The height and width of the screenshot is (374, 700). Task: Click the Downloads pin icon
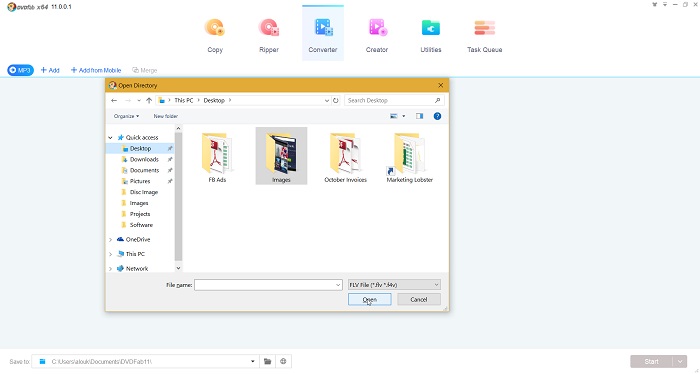[170, 159]
